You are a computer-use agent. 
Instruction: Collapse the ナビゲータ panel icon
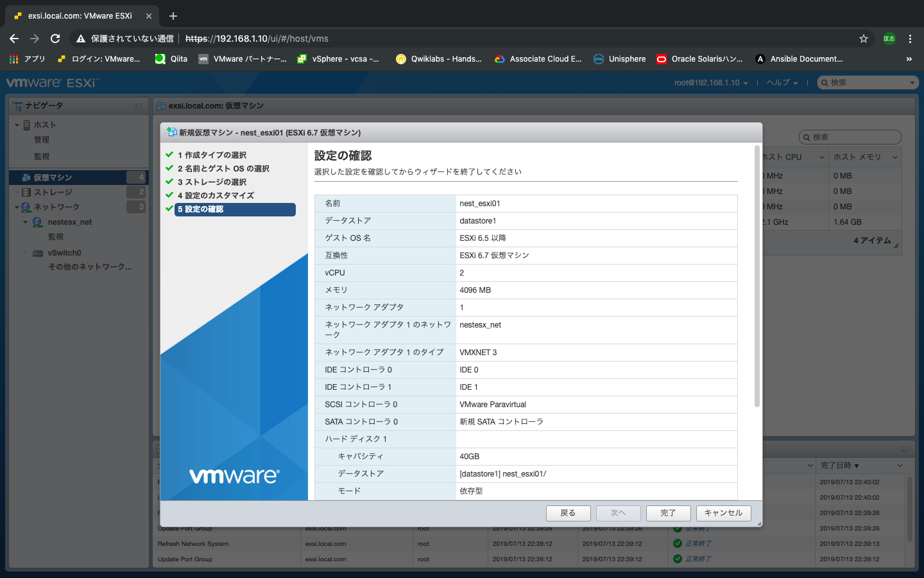[x=139, y=106]
